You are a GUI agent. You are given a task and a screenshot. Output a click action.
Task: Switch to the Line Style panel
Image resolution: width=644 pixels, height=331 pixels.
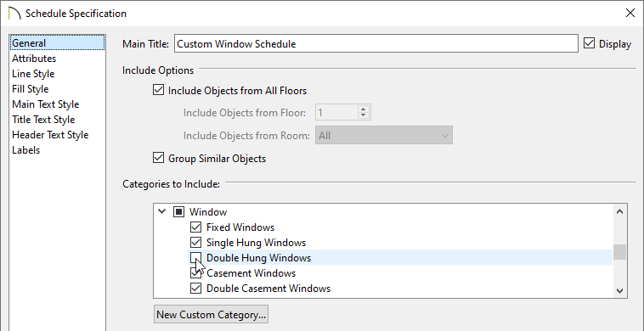point(33,74)
